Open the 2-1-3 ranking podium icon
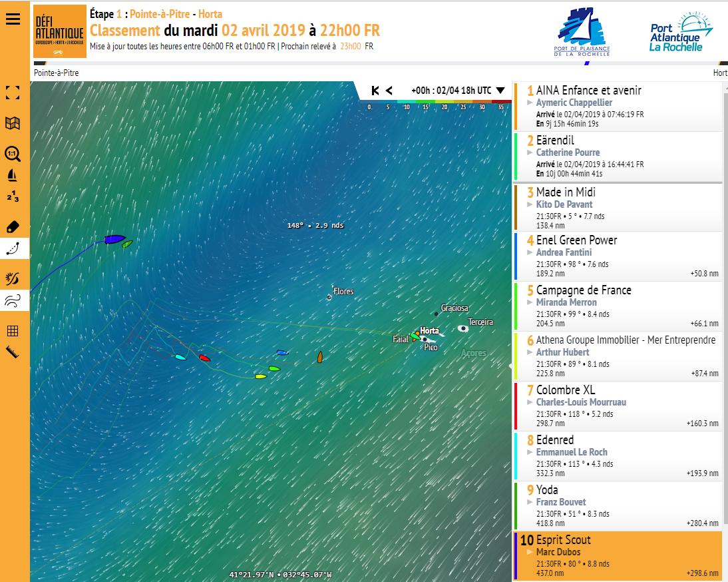The width and height of the screenshot is (728, 582). point(13,196)
